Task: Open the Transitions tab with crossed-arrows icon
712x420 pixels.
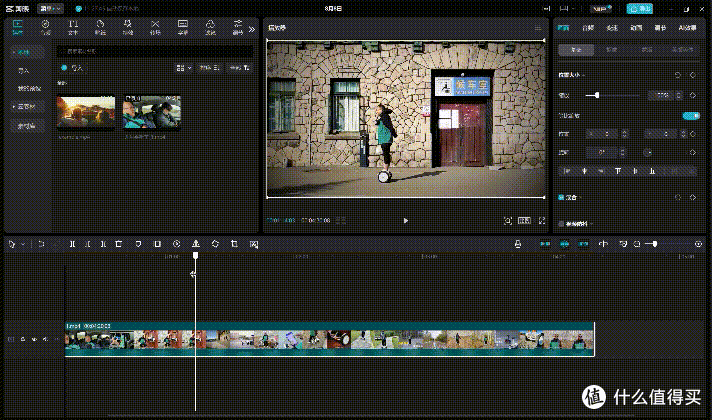Action: (x=155, y=27)
